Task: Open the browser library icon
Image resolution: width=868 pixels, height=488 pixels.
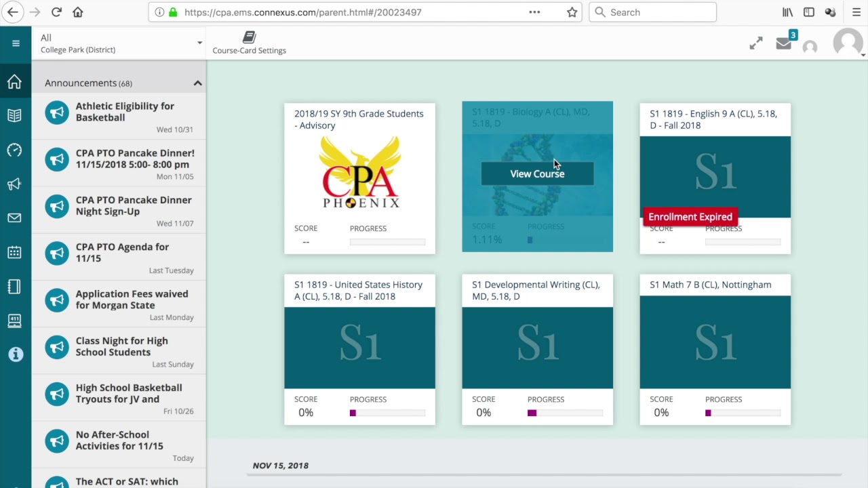Action: pos(787,12)
